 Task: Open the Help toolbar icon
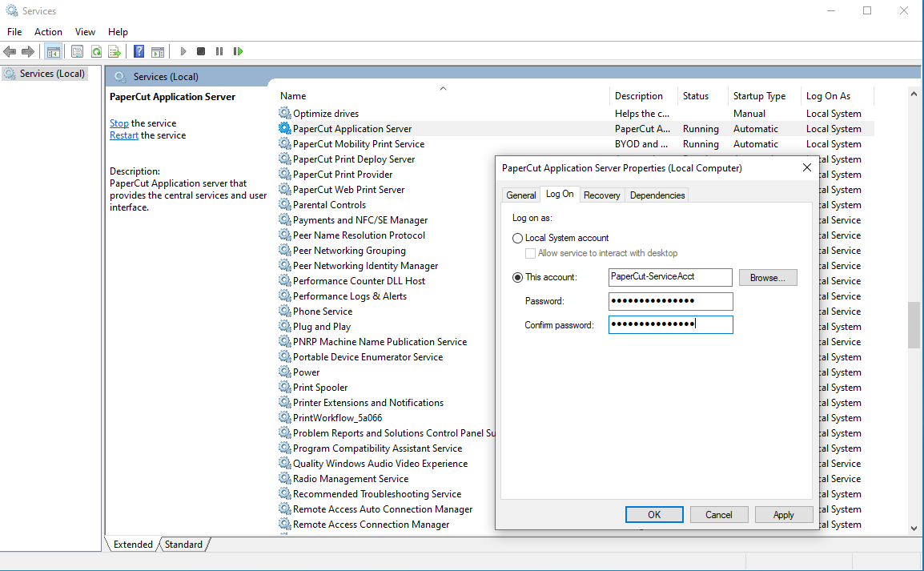[139, 51]
